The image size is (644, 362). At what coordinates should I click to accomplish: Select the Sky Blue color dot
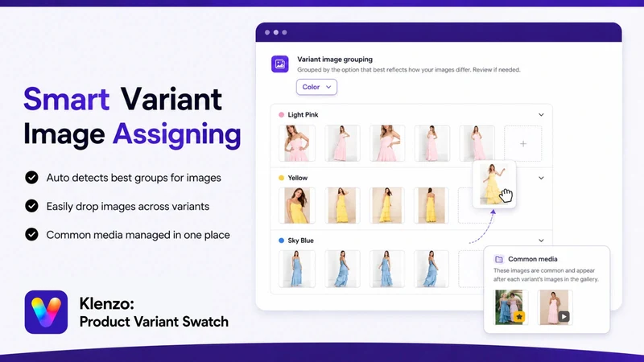click(x=281, y=241)
